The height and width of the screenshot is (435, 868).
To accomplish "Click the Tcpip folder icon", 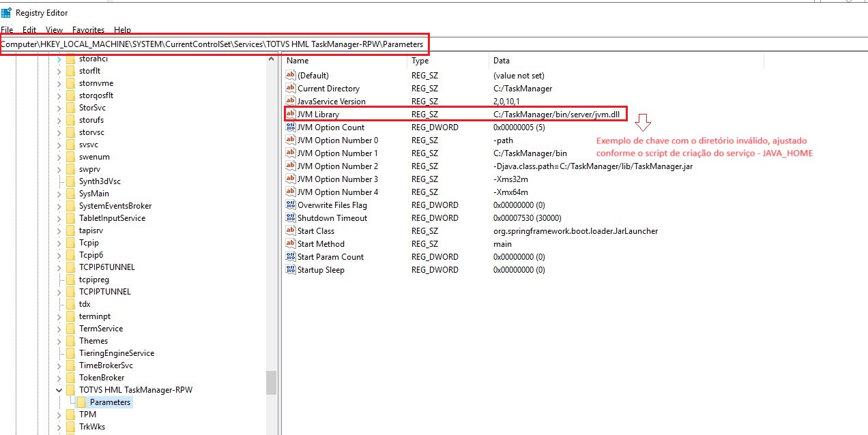I will tap(70, 243).
